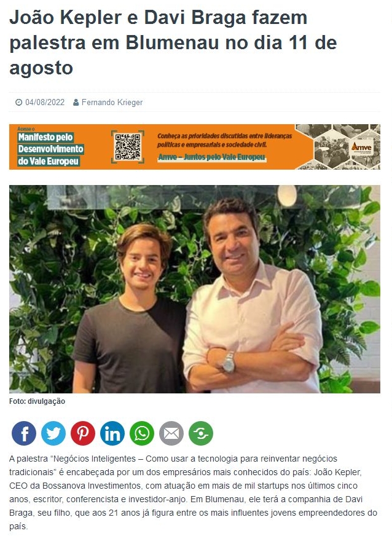Image resolution: width=392 pixels, height=544 pixels.
Task: Email the article using envelope icon
Action: [x=171, y=433]
